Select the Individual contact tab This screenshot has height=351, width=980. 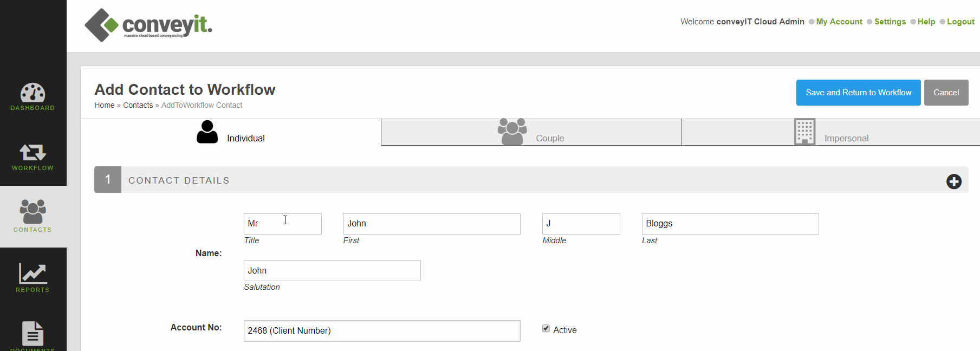point(231,133)
